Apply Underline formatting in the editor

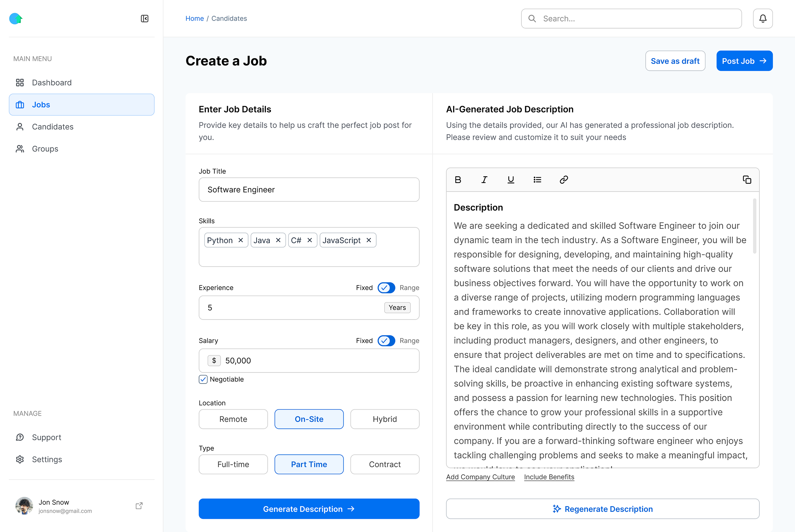click(511, 179)
